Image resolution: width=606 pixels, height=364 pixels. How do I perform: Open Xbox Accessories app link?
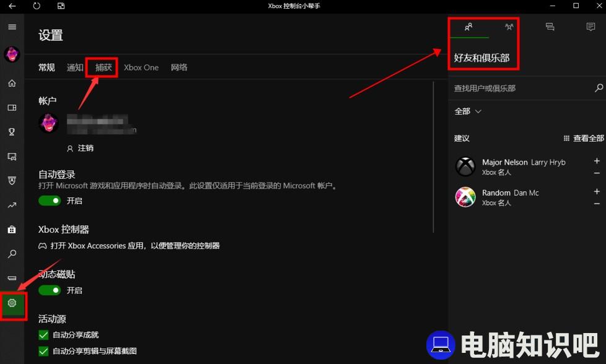[129, 246]
